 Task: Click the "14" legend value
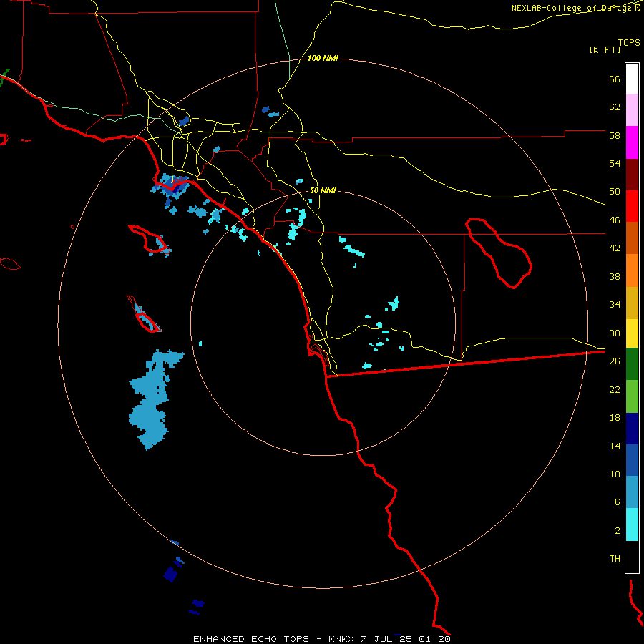point(615,446)
